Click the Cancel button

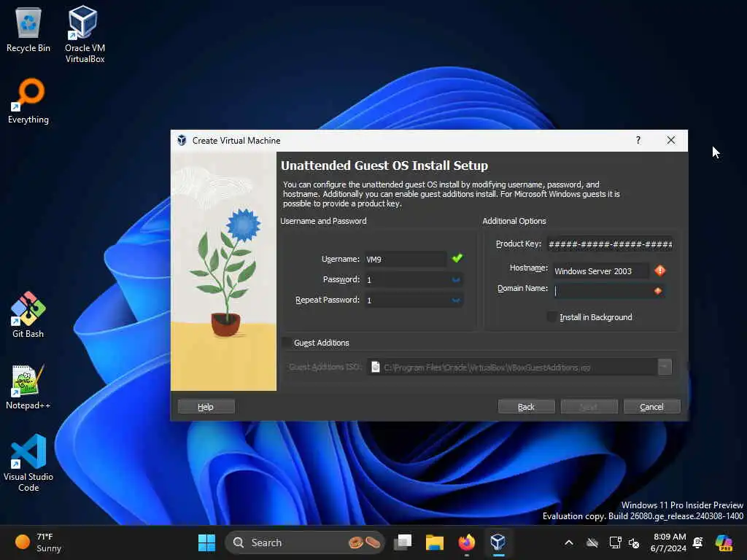651,407
